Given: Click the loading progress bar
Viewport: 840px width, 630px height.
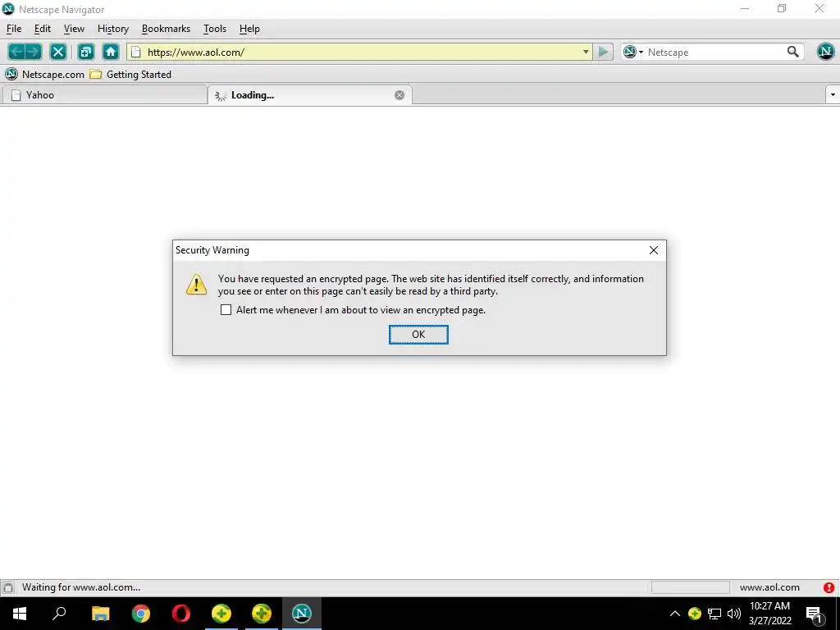Looking at the screenshot, I should click(x=690, y=587).
